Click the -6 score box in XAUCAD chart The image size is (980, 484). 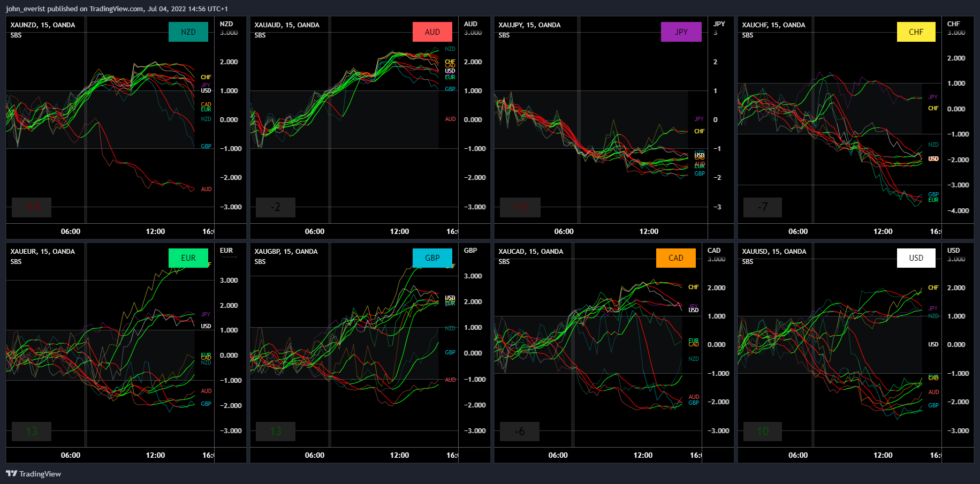(x=520, y=432)
